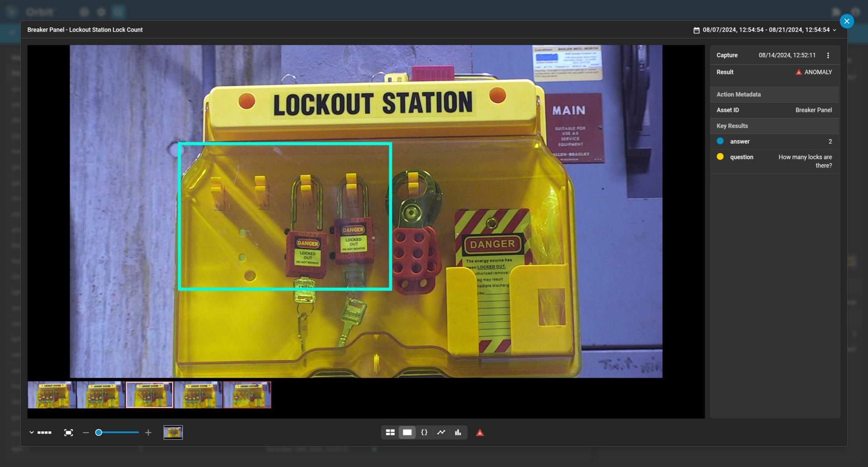Click the yellow question color dot
868x467 pixels.
720,157
